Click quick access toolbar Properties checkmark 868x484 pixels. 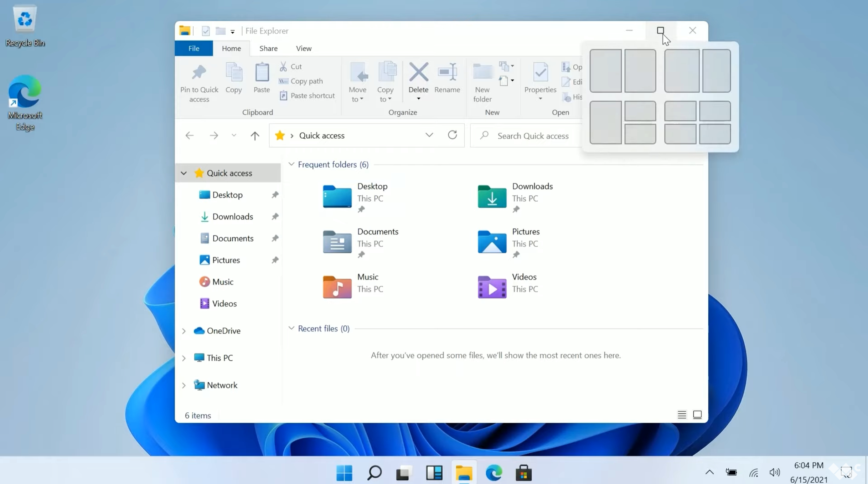click(x=206, y=31)
